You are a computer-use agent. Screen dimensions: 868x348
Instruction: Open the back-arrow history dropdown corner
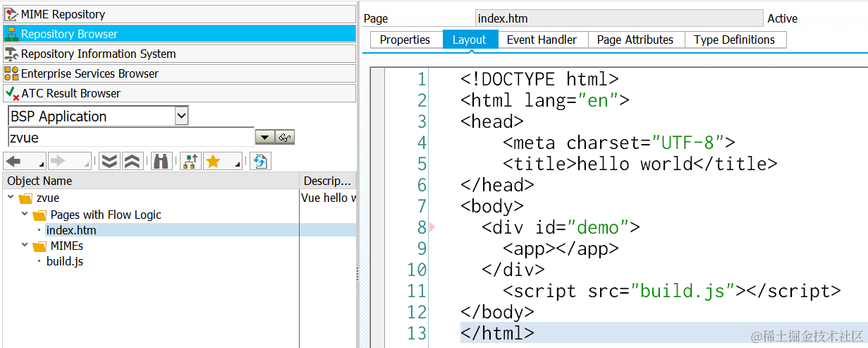click(42, 164)
